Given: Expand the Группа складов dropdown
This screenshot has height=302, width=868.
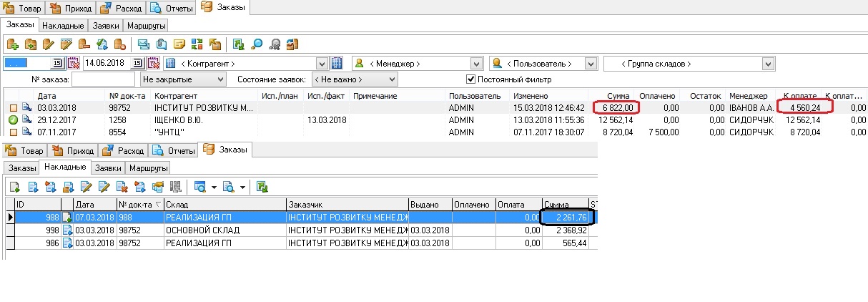Looking at the screenshot, I should click(769, 64).
